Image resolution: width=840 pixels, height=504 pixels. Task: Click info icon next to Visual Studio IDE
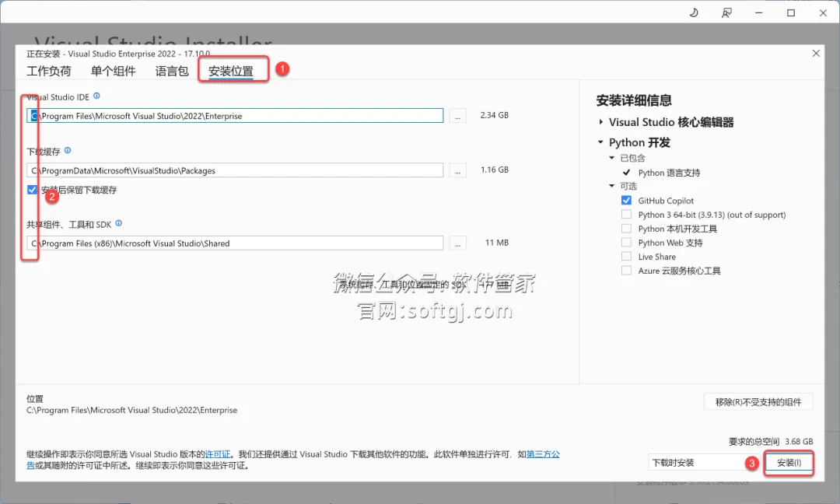[96, 96]
